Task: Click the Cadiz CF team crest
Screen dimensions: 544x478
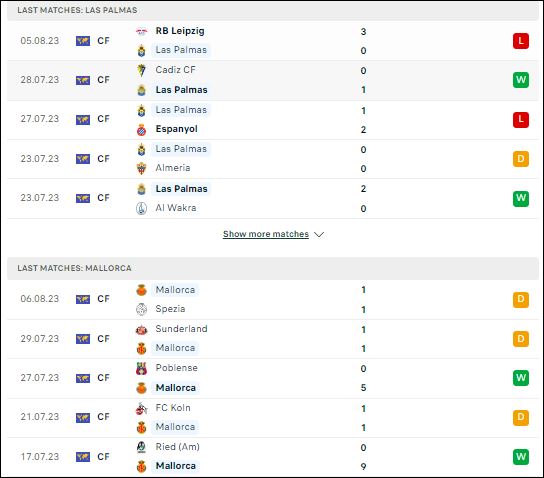Action: 142,70
